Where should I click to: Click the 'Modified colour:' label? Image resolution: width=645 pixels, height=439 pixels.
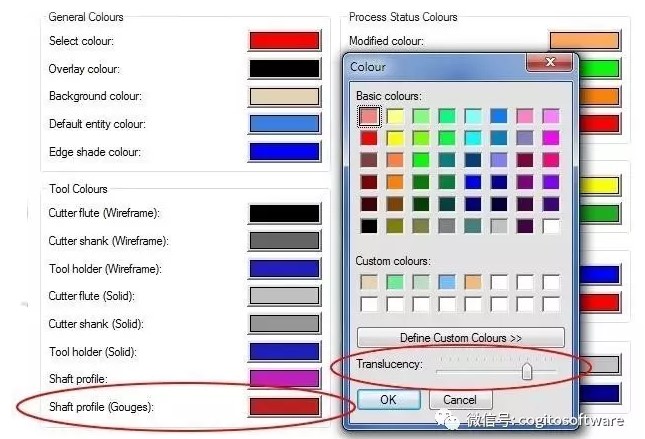coord(386,41)
